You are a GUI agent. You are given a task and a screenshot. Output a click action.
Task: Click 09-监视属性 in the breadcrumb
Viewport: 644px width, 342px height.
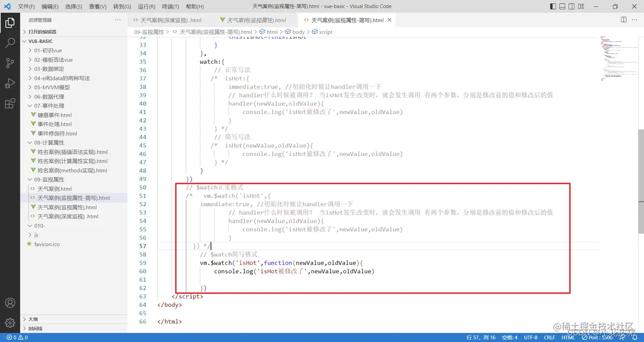coord(148,32)
